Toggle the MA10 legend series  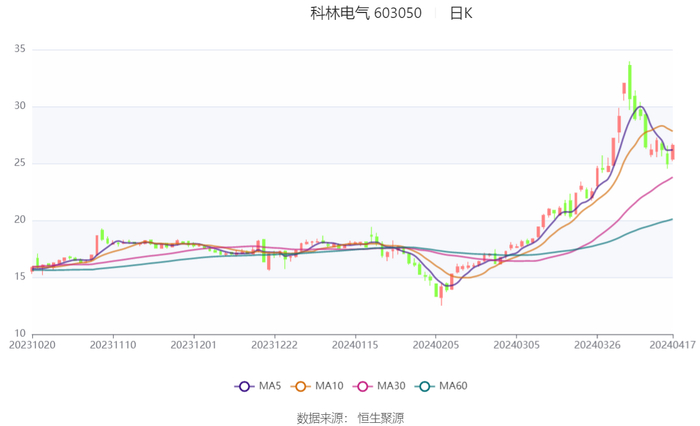coord(317,386)
